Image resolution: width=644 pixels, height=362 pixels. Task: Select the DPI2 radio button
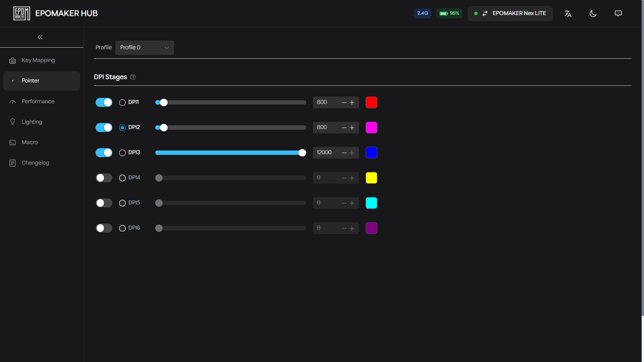pos(123,128)
